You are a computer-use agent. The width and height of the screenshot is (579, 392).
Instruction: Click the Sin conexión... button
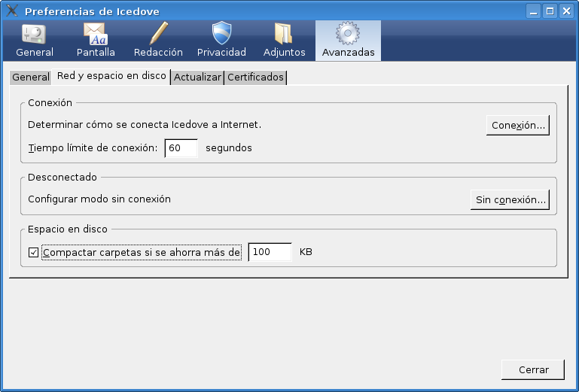[x=510, y=199]
